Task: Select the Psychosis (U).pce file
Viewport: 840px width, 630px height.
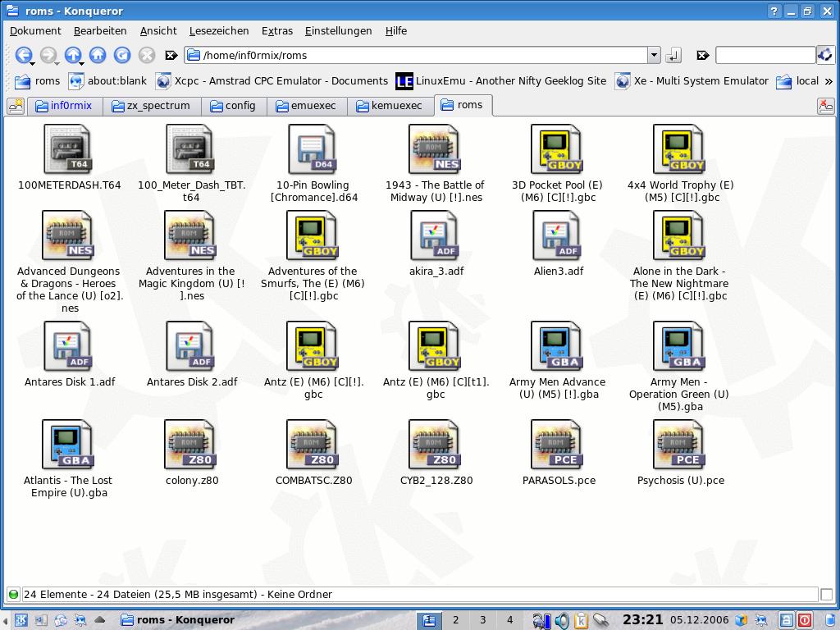Action: [x=678, y=445]
